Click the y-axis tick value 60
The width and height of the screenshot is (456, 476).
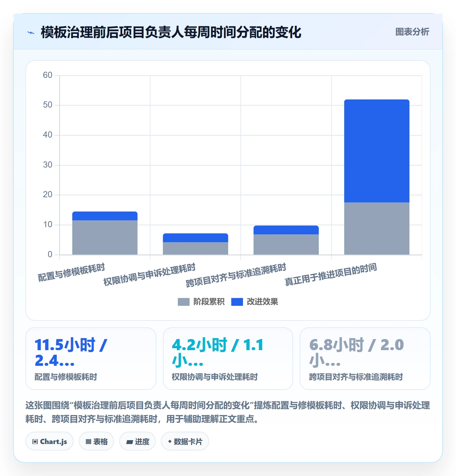pos(48,75)
